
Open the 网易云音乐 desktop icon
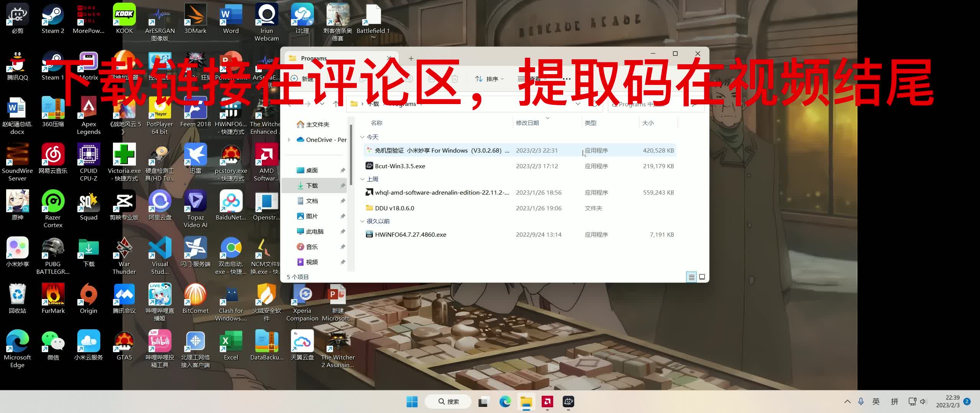(x=53, y=158)
